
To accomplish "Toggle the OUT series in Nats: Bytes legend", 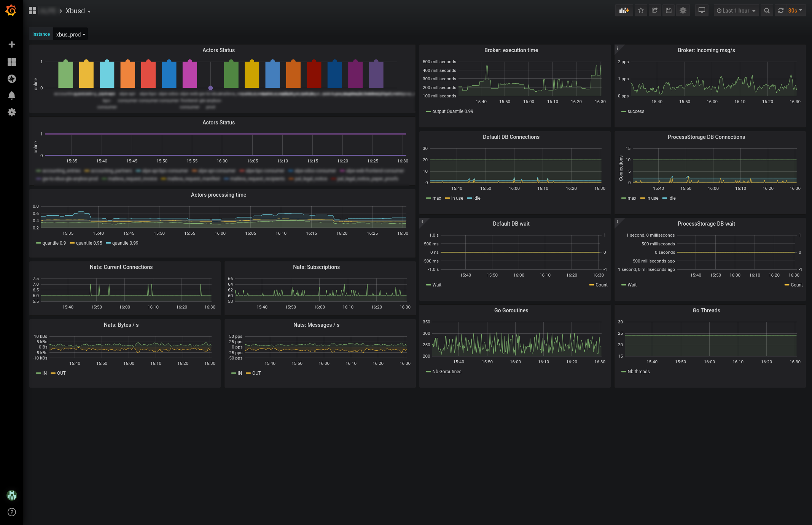I will (61, 373).
